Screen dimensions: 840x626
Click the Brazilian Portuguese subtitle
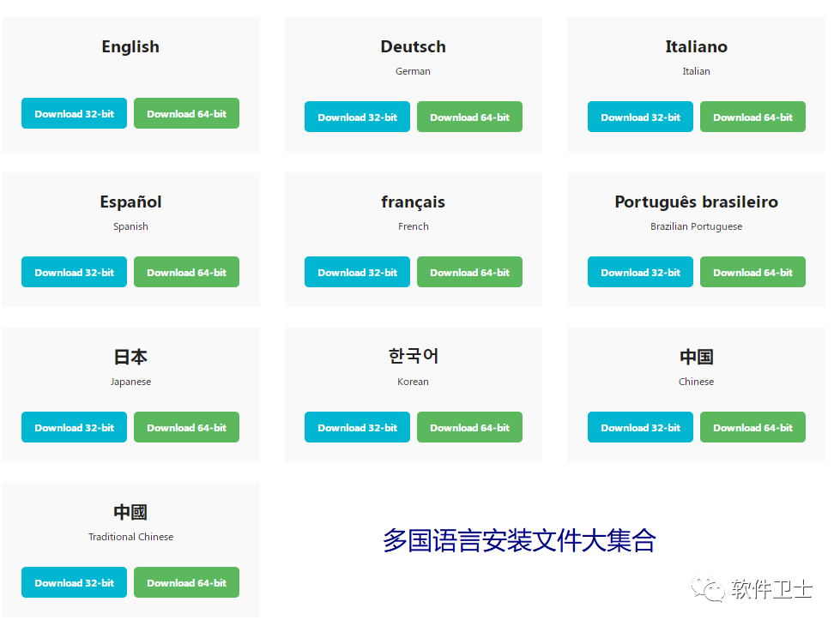[697, 226]
